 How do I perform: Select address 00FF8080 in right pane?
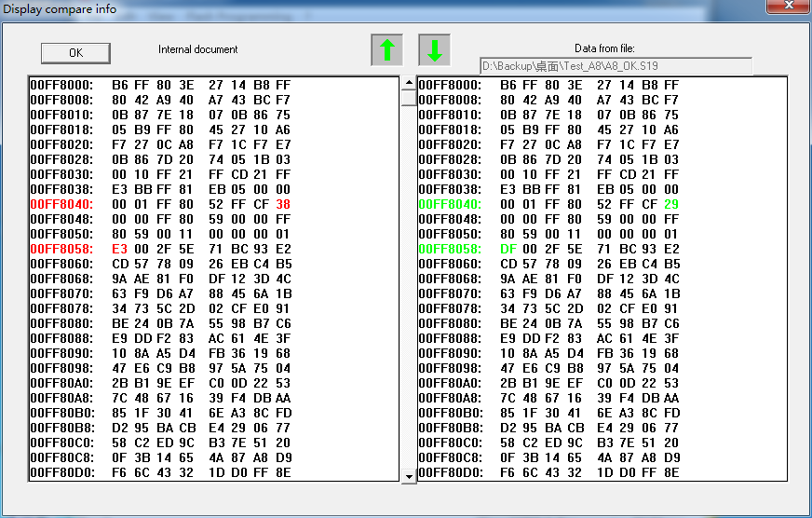click(450, 324)
